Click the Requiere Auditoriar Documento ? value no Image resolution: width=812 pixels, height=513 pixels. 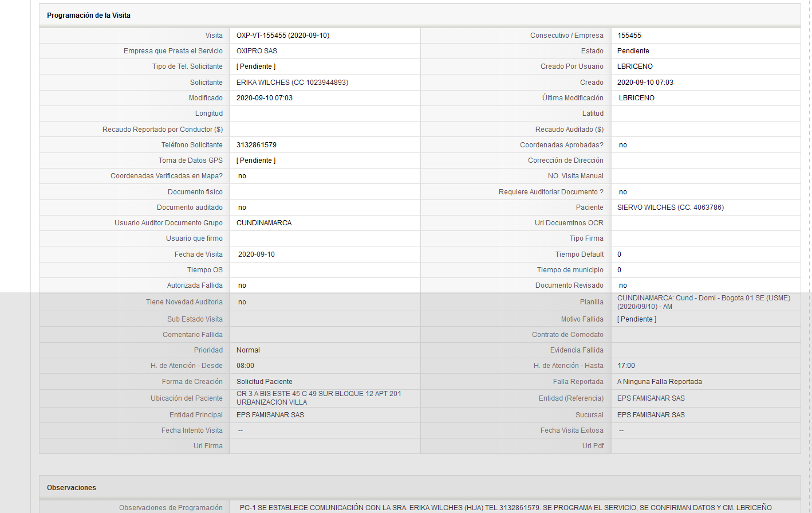click(x=623, y=192)
